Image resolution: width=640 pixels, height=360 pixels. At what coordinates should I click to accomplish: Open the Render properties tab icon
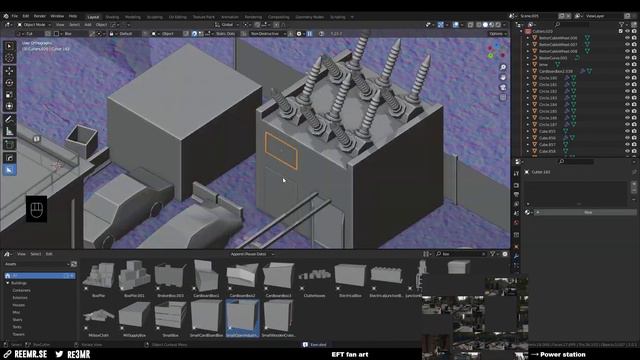[x=516, y=185]
